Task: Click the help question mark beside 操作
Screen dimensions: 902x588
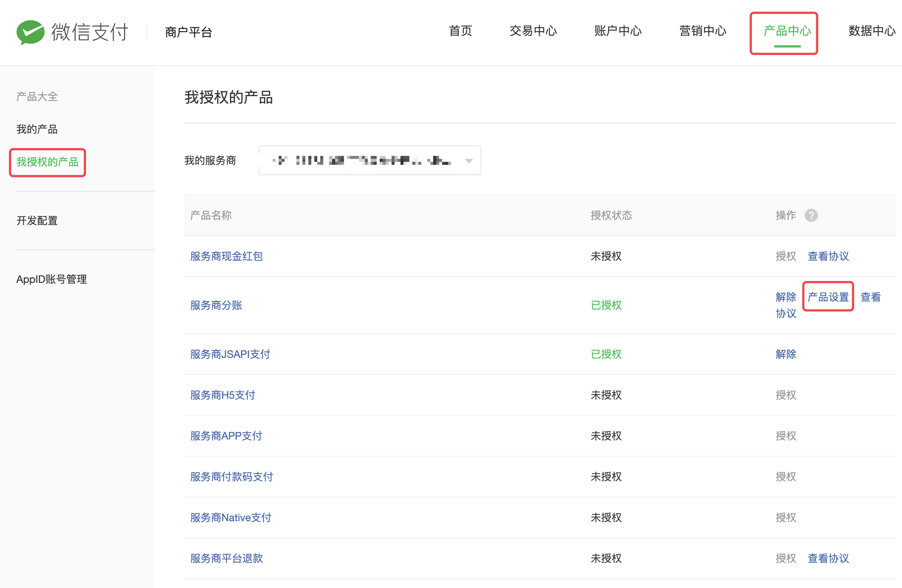Action: pos(811,215)
